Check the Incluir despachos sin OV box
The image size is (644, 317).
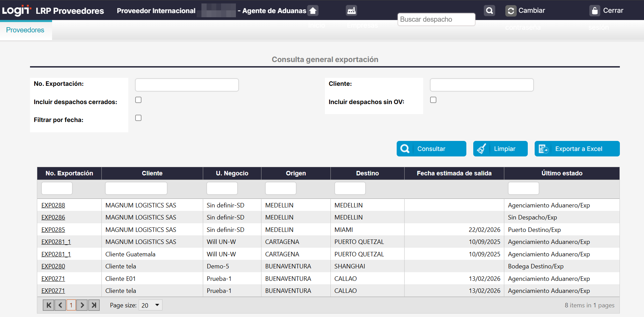pyautogui.click(x=433, y=100)
